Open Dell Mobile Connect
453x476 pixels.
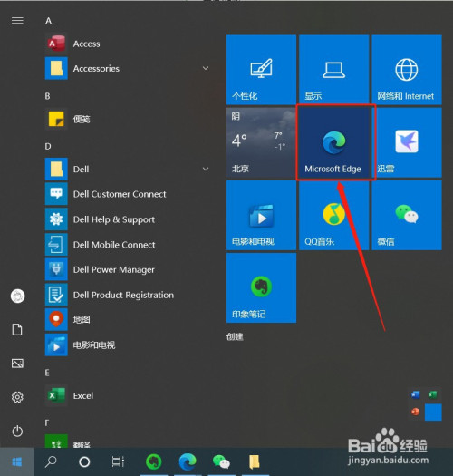pos(128,245)
